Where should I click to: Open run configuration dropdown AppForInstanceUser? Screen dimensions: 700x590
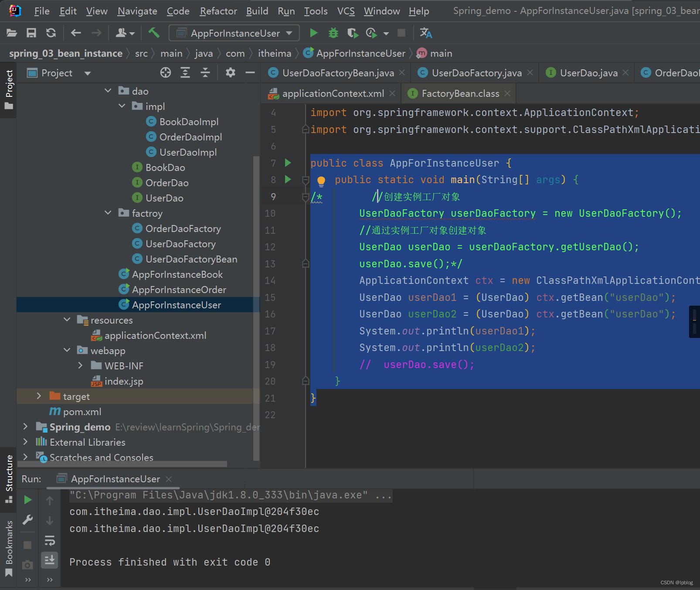pyautogui.click(x=234, y=33)
